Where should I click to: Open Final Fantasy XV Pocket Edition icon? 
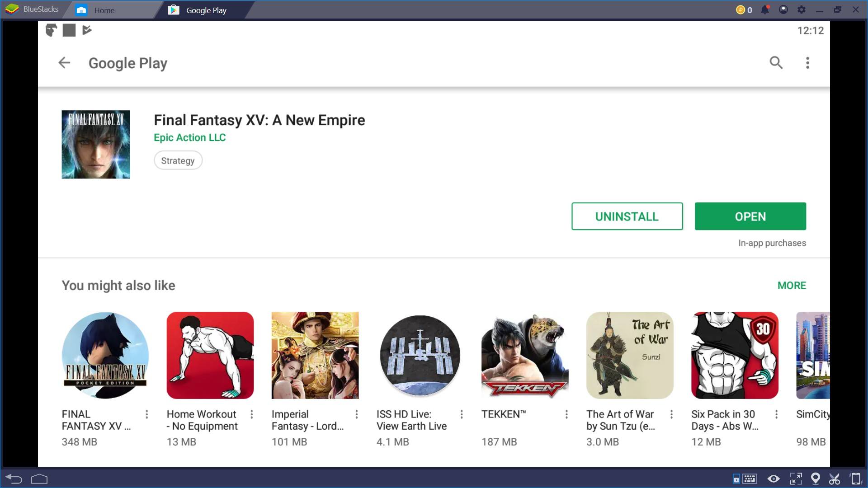(x=105, y=355)
